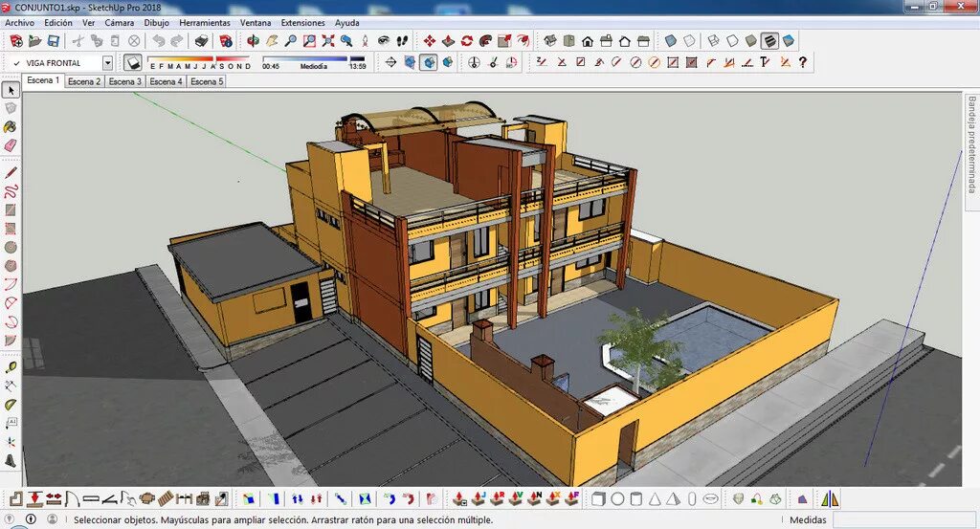The width and height of the screenshot is (980, 529).
Task: Toggle Back Edges style
Action: (689, 41)
